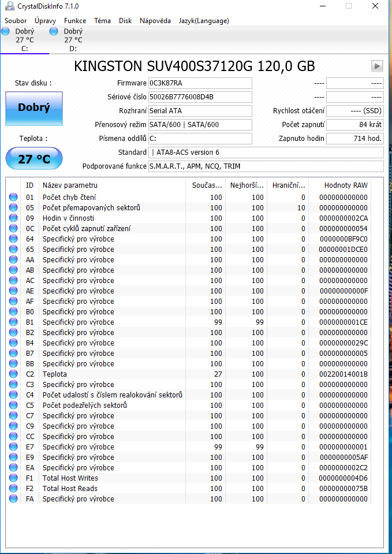This screenshot has width=392, height=554.
Task: Select disk D: tab in the drive bar
Action: (73, 39)
